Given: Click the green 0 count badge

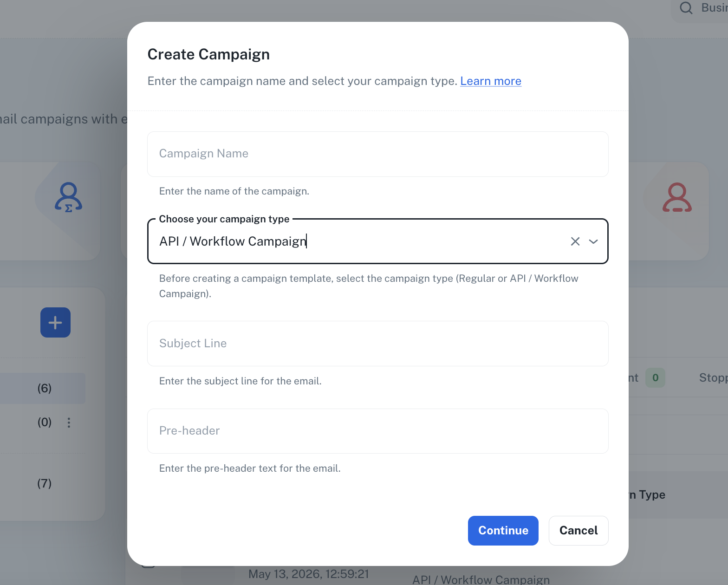Looking at the screenshot, I should click(655, 377).
